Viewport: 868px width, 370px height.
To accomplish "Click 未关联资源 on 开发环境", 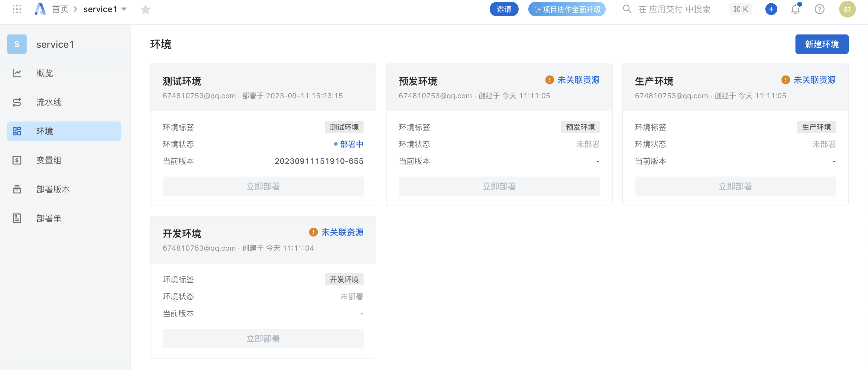I will pyautogui.click(x=342, y=232).
